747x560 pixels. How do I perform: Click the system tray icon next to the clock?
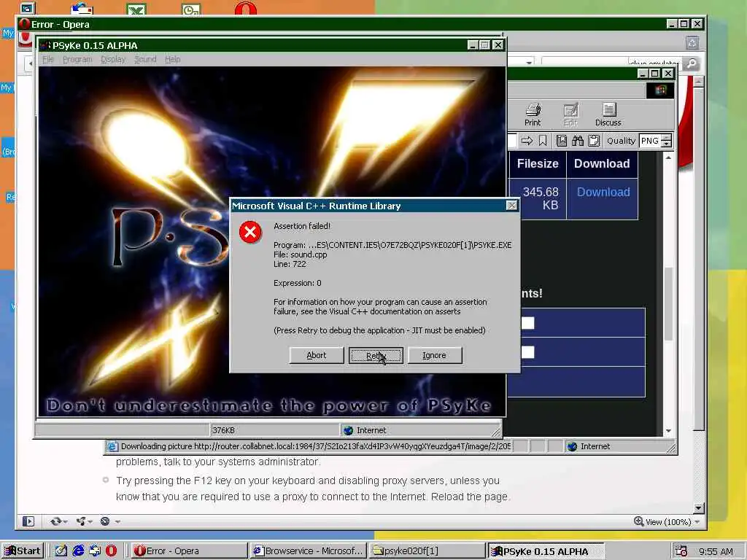pyautogui.click(x=681, y=551)
